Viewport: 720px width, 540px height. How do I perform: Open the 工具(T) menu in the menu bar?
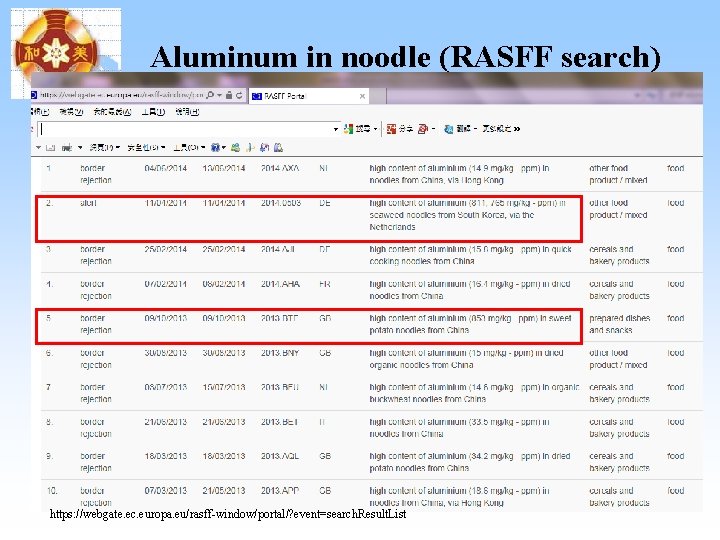(153, 112)
